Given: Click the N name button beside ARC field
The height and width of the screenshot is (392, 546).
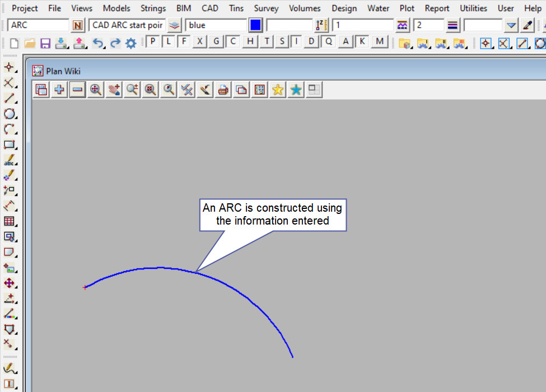Looking at the screenshot, I should (x=78, y=25).
